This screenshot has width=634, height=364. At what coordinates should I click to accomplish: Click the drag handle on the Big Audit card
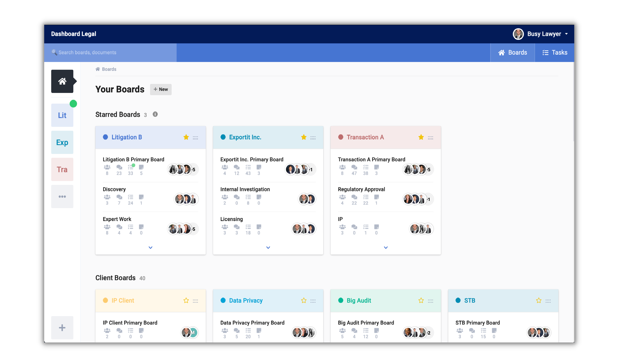[x=430, y=301]
